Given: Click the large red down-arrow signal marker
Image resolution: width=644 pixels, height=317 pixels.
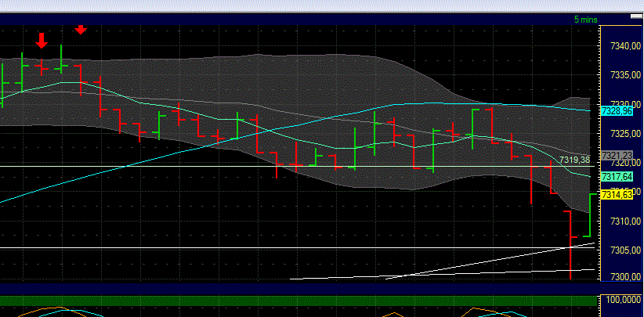Looking at the screenshot, I should point(42,40).
